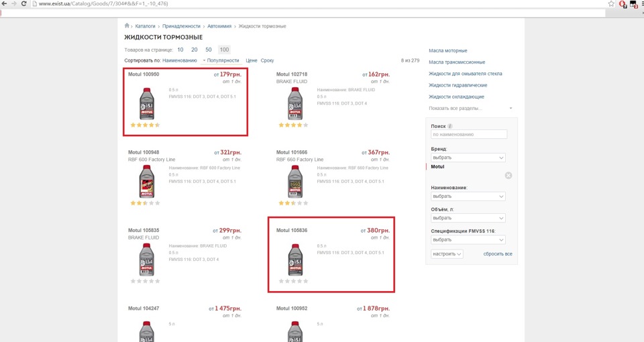Image resolution: width=644 pixels, height=342 pixels.
Task: Click price от 299грн.
Action: (x=227, y=230)
